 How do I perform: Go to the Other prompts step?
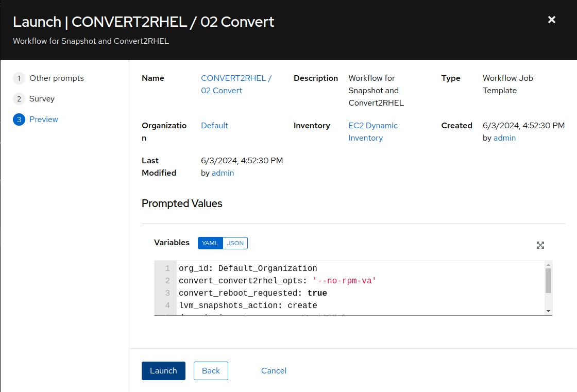(57, 78)
